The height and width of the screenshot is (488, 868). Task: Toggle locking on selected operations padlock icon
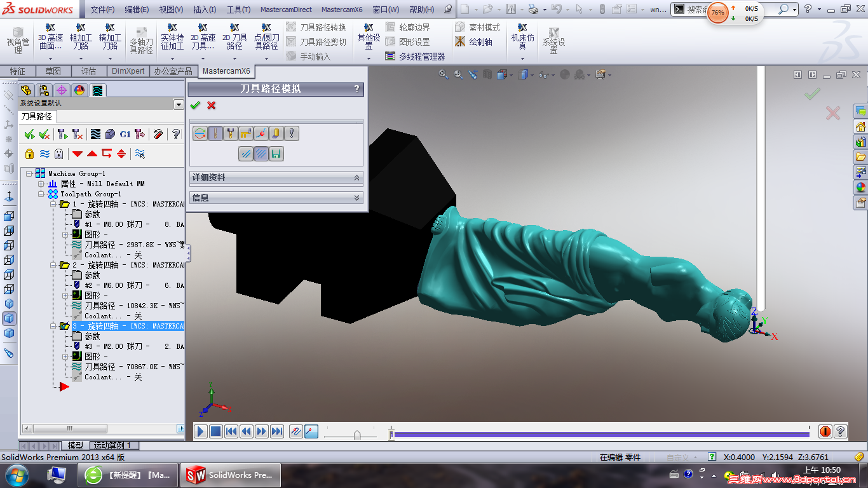click(29, 154)
